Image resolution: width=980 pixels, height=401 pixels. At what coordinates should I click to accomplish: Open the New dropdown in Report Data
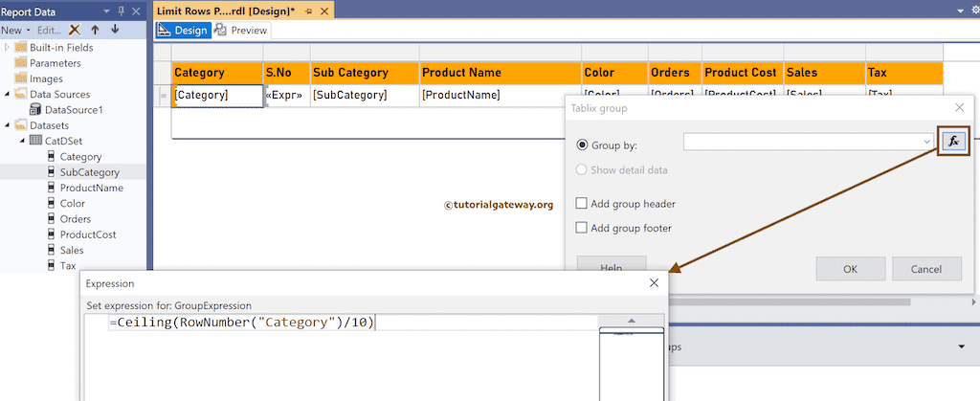[15, 30]
